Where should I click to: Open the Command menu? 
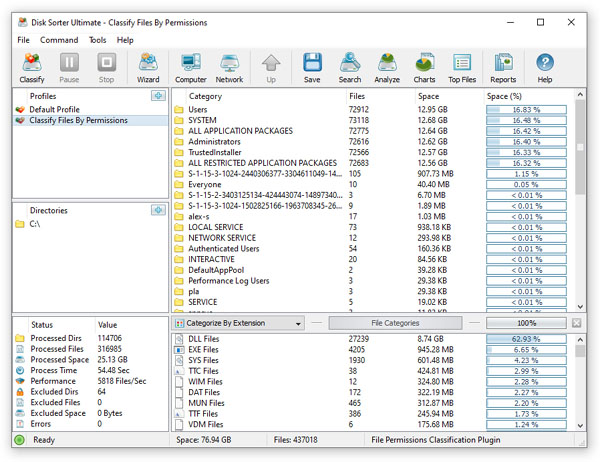pos(59,40)
